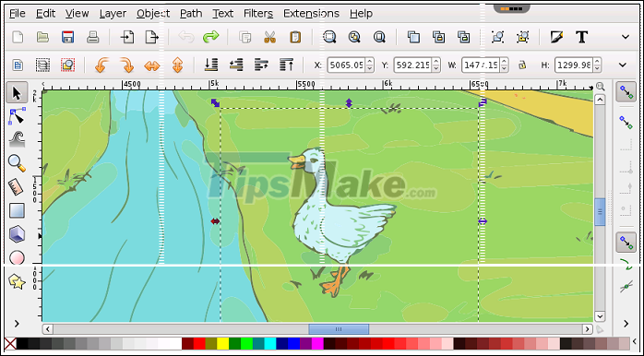644x356 pixels.
Task: Click the Import file icon
Action: point(127,38)
